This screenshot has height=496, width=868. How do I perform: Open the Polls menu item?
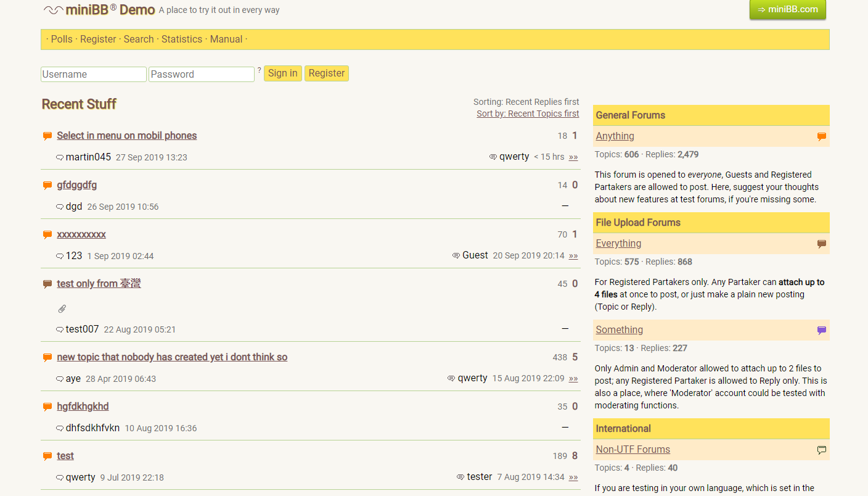coord(62,39)
